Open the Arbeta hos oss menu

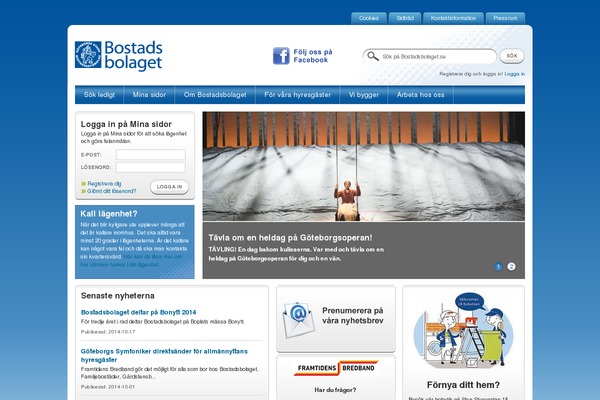click(421, 95)
